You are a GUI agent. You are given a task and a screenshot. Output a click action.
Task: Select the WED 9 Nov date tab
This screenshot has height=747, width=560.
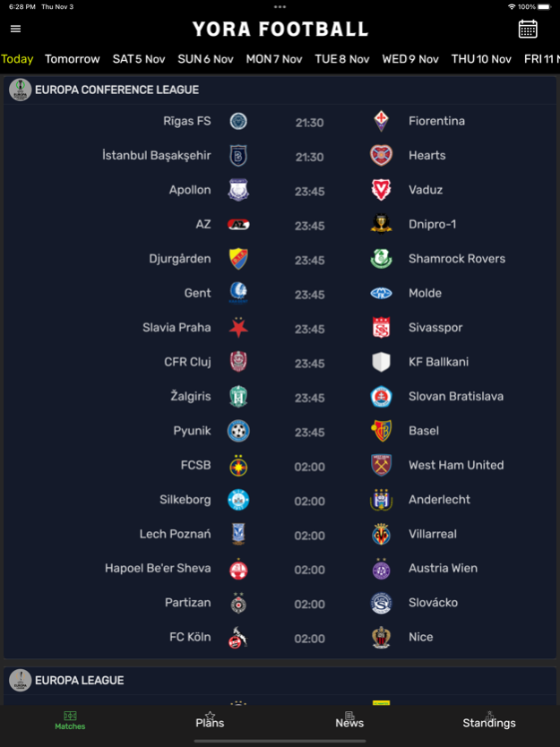410,59
